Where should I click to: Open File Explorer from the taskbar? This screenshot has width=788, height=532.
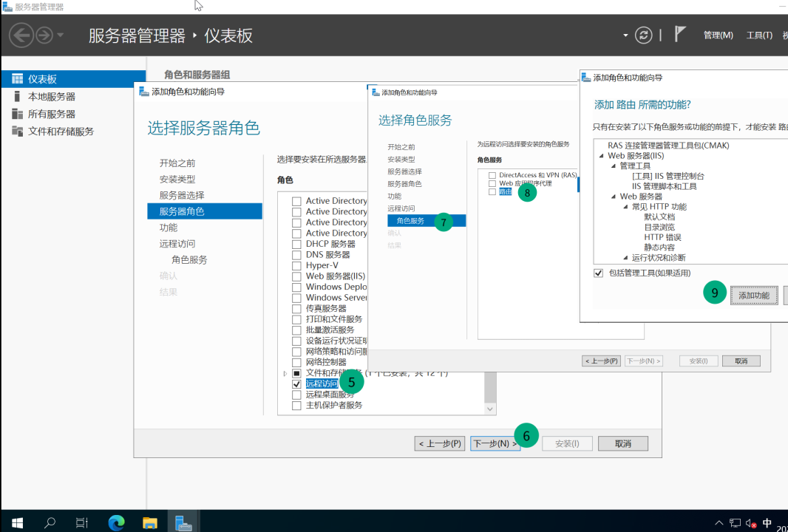click(x=150, y=523)
